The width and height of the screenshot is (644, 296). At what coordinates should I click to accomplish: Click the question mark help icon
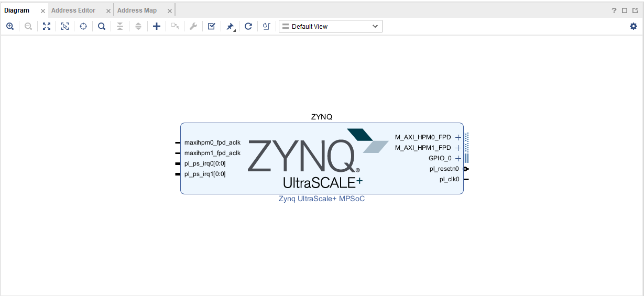tap(614, 10)
